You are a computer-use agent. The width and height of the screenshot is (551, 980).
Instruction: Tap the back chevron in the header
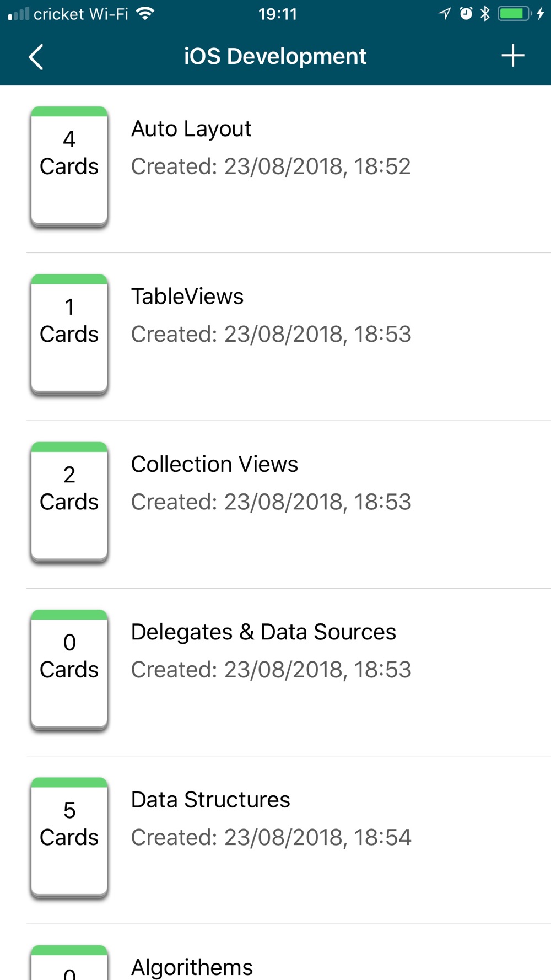(x=36, y=57)
